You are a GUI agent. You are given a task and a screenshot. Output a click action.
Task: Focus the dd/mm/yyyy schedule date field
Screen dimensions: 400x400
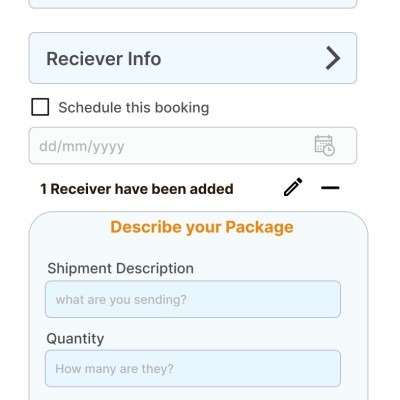tap(193, 145)
